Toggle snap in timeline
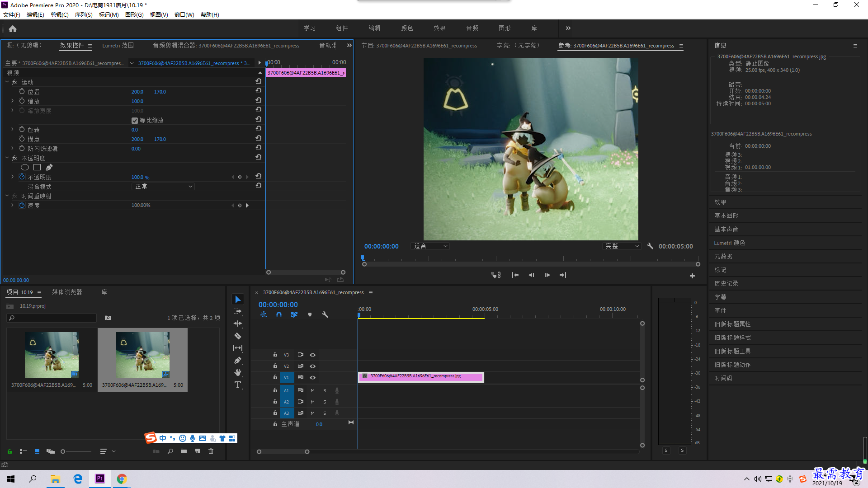 tap(279, 314)
